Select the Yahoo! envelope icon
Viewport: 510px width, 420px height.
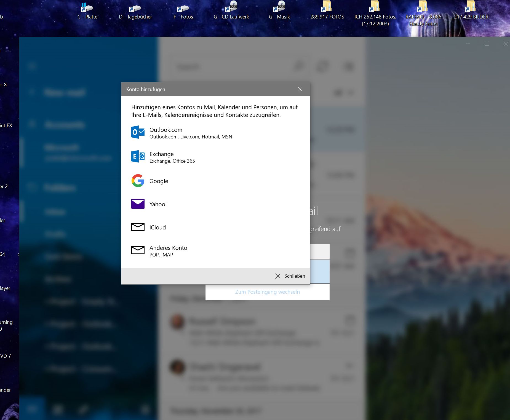(138, 204)
